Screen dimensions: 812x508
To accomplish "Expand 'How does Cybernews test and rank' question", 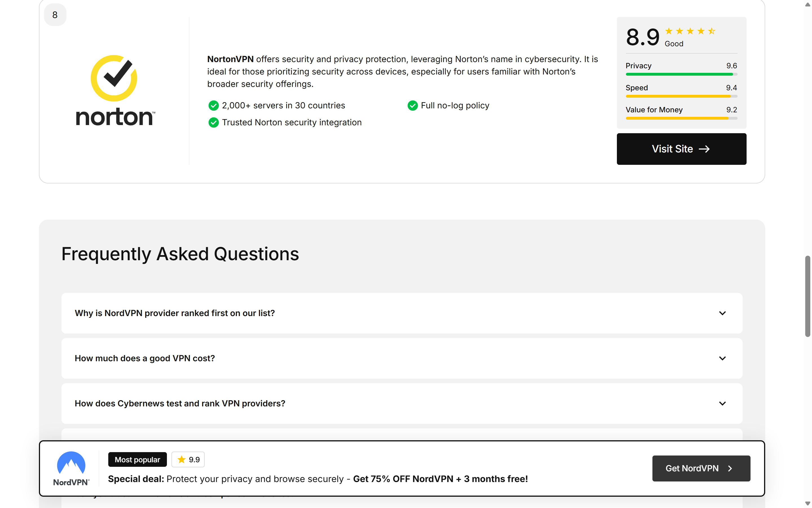I will tap(402, 403).
